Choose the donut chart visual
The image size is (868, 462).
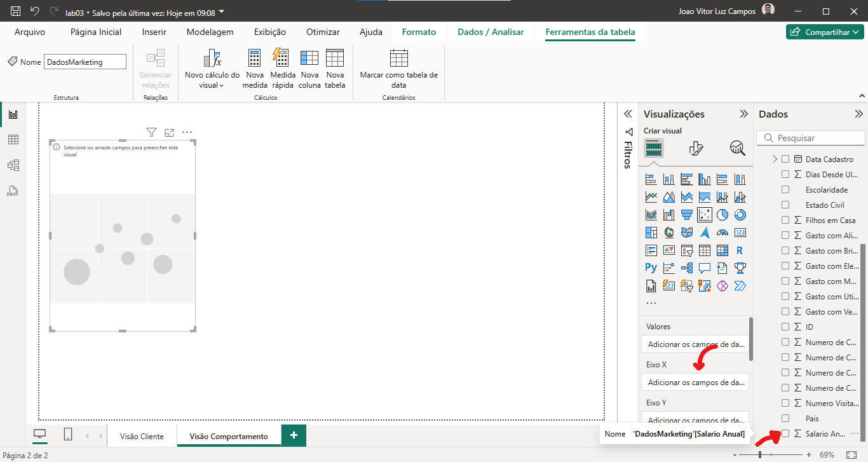click(740, 215)
